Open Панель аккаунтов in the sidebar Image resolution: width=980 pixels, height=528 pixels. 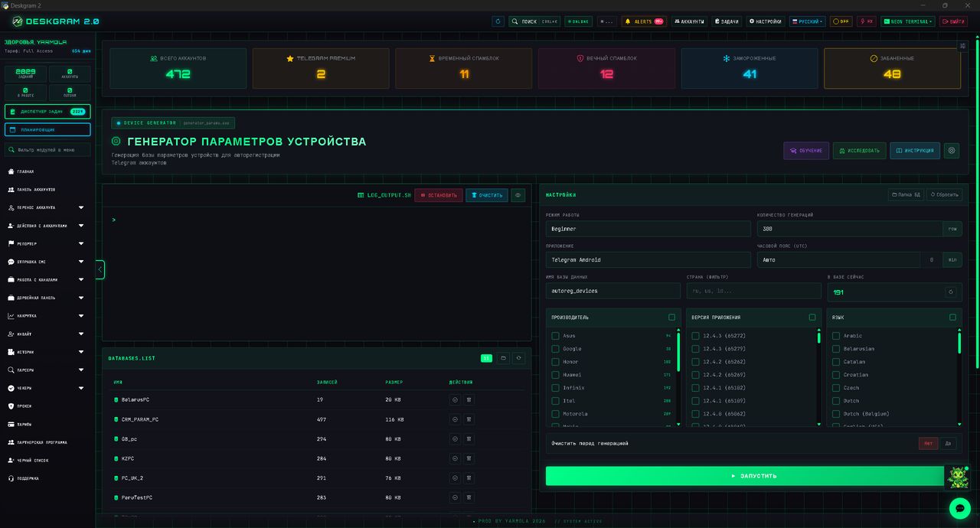coord(47,189)
